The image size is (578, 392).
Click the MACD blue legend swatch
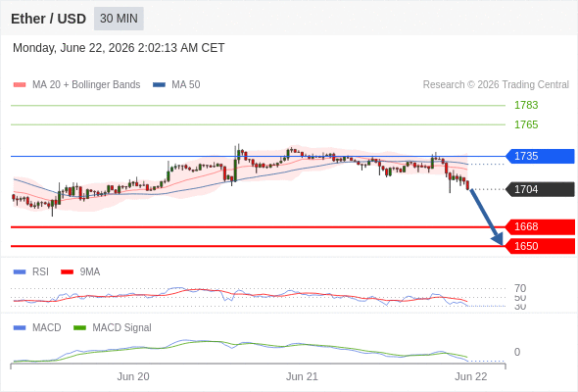tap(20, 328)
